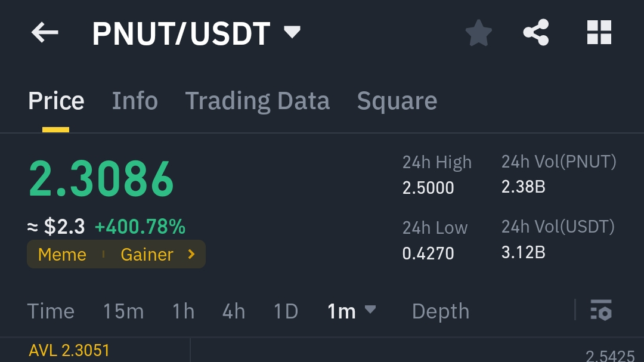Screen dimensions: 644x362
Task: Switch chart to Depth view
Action: point(440,311)
